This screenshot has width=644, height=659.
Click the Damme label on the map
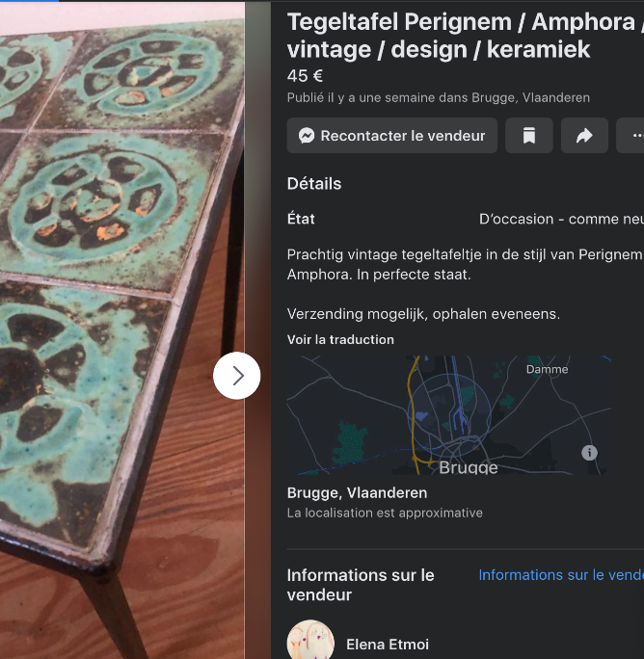pos(547,369)
